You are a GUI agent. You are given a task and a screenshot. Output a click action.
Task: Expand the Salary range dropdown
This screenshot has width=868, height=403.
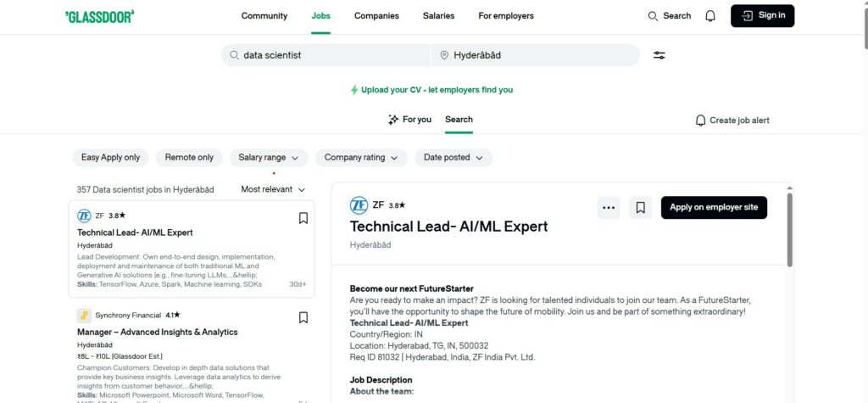(x=268, y=158)
